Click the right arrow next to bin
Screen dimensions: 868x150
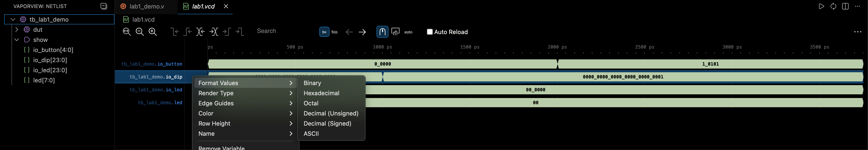pos(362,32)
